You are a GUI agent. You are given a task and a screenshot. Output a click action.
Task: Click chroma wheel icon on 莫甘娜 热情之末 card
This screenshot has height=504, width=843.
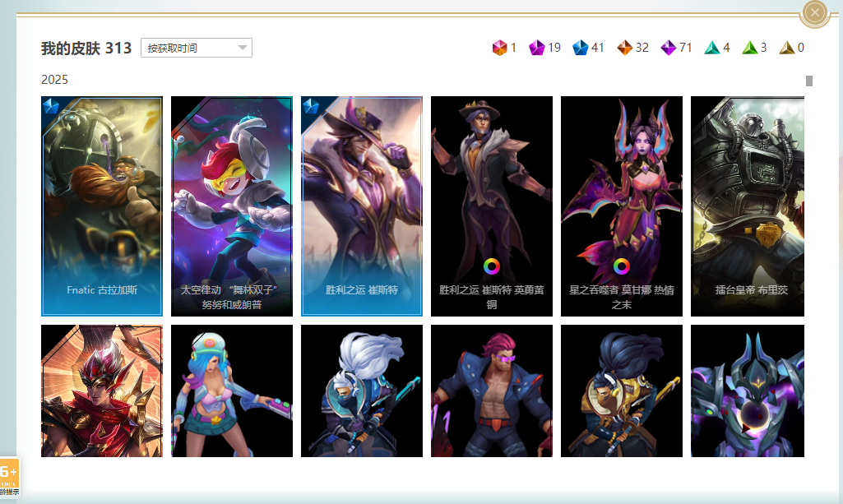(x=622, y=266)
